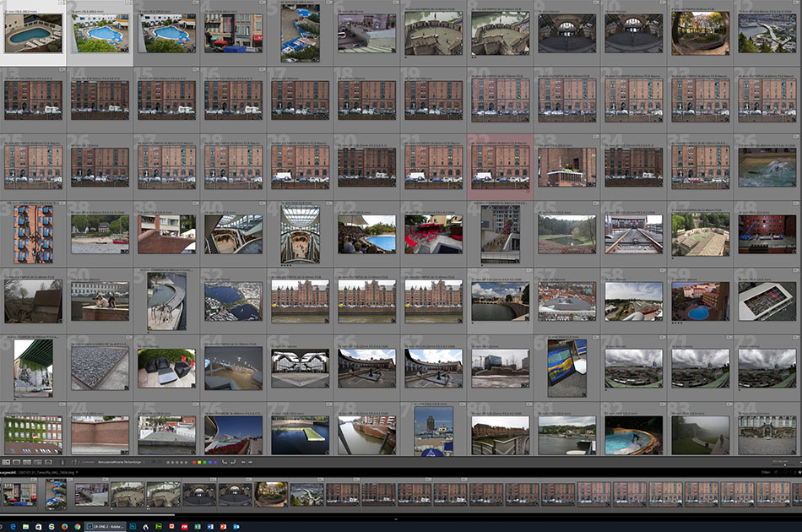Toggle the flag filter in the Filter bar
802x532 pixels.
pos(776,472)
